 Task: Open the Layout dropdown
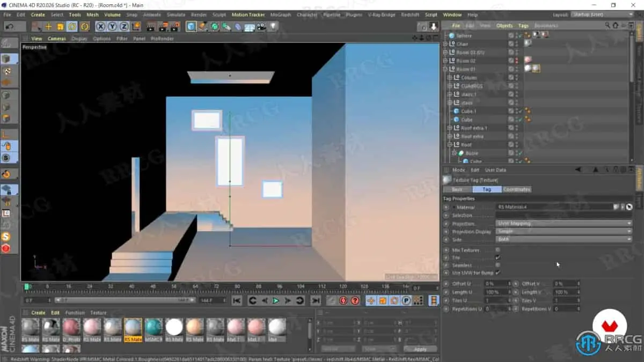(602, 14)
